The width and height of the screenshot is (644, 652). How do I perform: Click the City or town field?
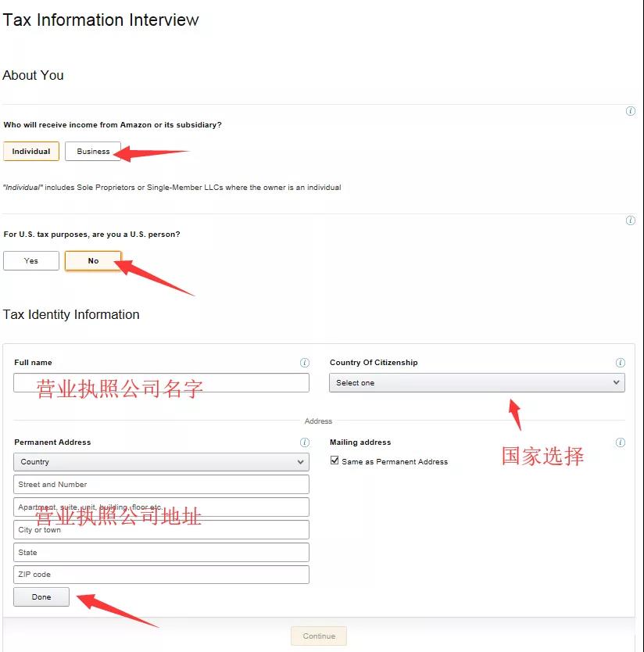pyautogui.click(x=161, y=529)
